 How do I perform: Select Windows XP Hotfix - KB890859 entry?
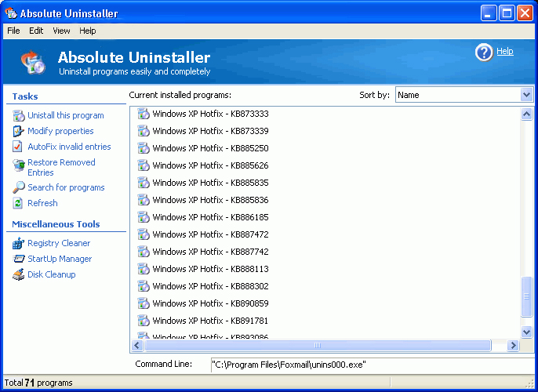coord(210,303)
